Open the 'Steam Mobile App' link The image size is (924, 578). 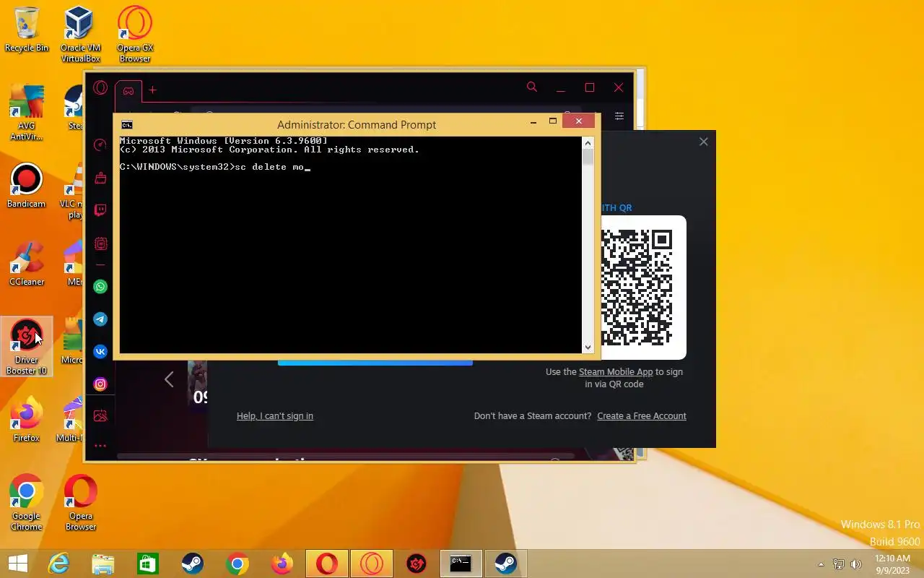tap(616, 372)
